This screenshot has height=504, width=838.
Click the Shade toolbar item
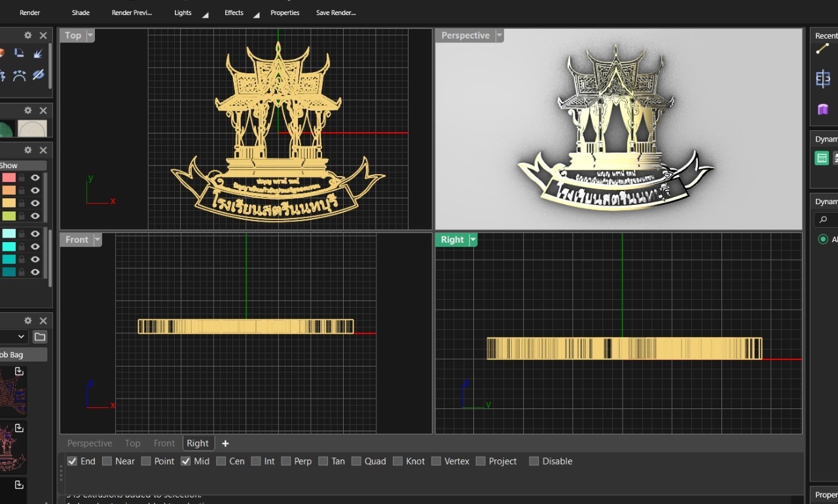(x=81, y=12)
